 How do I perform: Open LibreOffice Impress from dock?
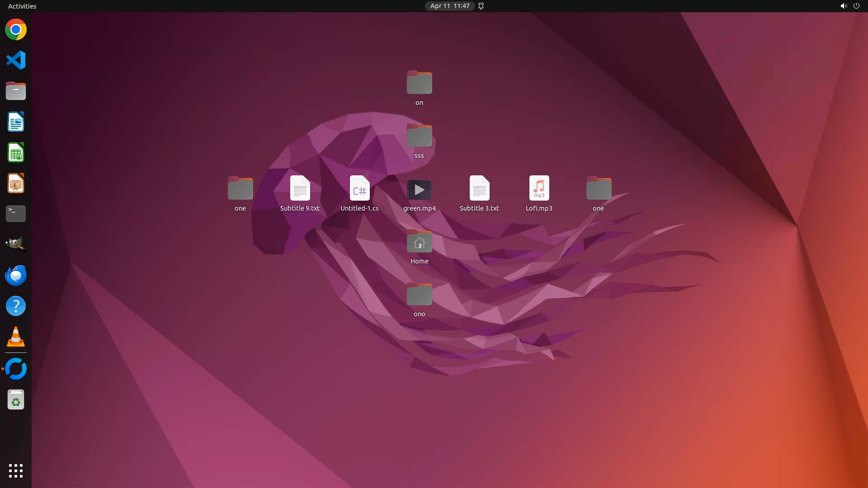(16, 183)
